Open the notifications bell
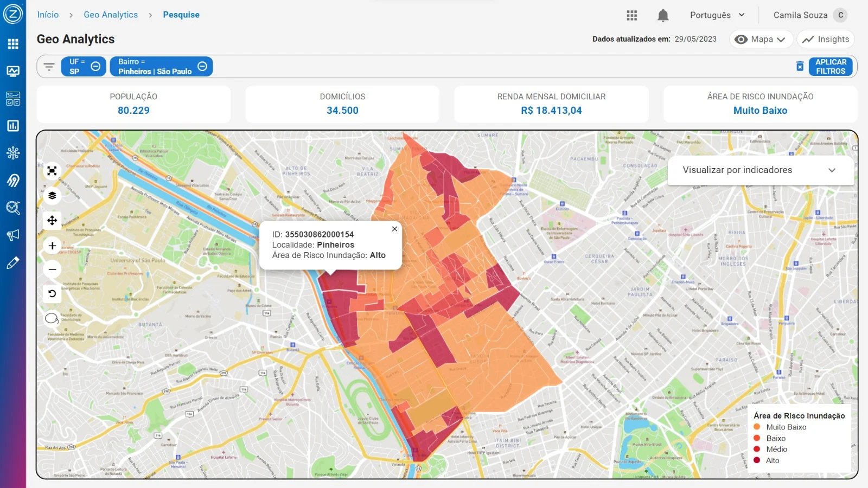Viewport: 868px width, 488px height. pos(662,15)
